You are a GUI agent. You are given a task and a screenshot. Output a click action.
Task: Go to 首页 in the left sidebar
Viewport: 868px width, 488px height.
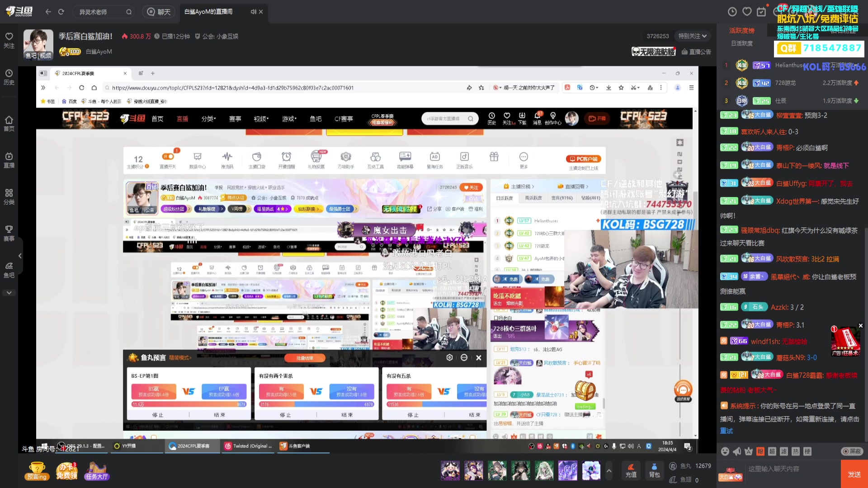pyautogui.click(x=9, y=123)
